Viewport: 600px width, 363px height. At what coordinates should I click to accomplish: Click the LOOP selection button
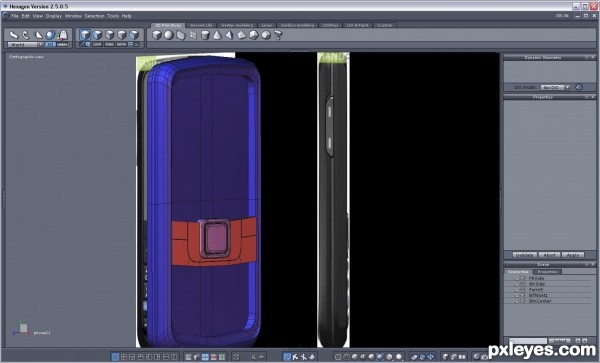[97, 44]
